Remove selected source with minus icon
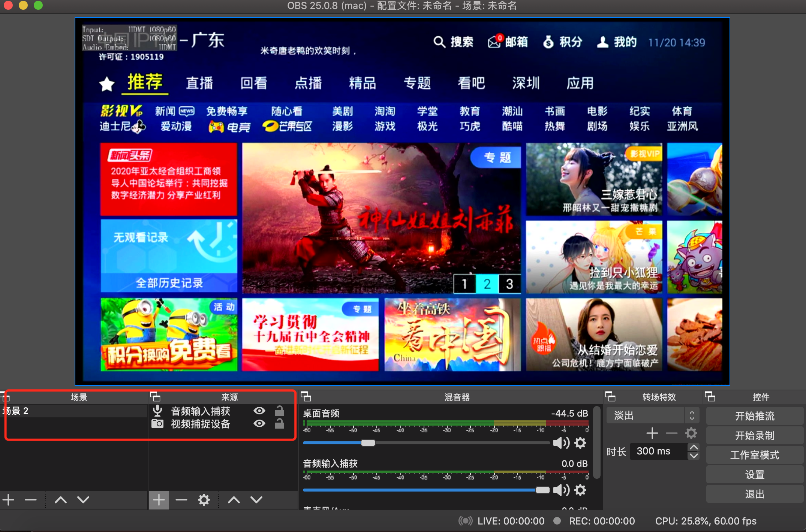Viewport: 806px width, 532px height. click(x=181, y=500)
